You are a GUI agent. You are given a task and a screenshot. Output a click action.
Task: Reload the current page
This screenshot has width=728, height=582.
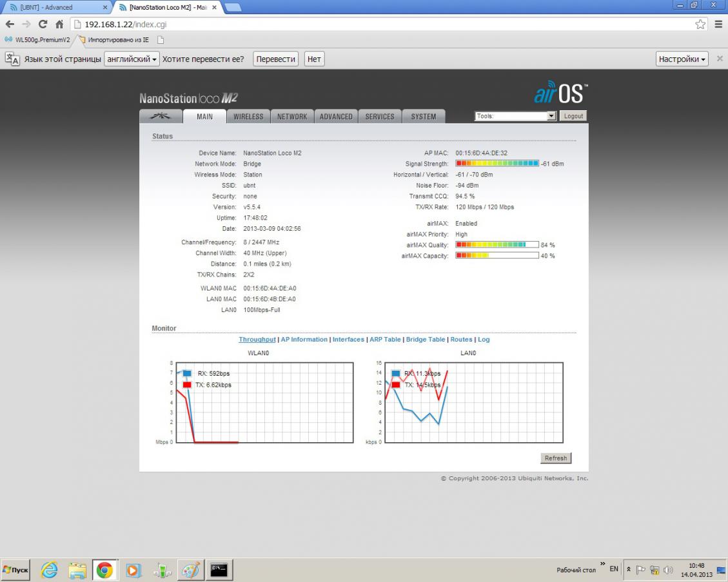(43, 24)
